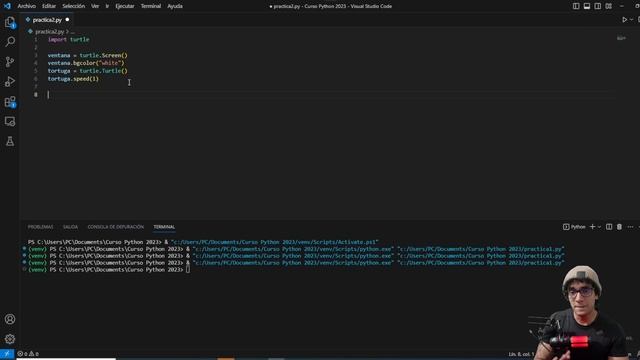Customize layout icon in title bar

coord(609,6)
